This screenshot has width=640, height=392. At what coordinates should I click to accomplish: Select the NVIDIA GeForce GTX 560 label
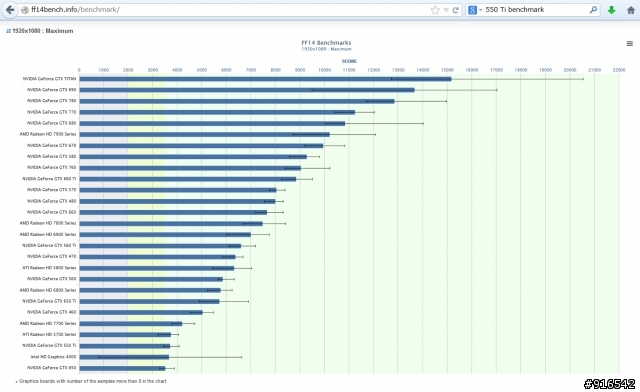[x=51, y=279]
